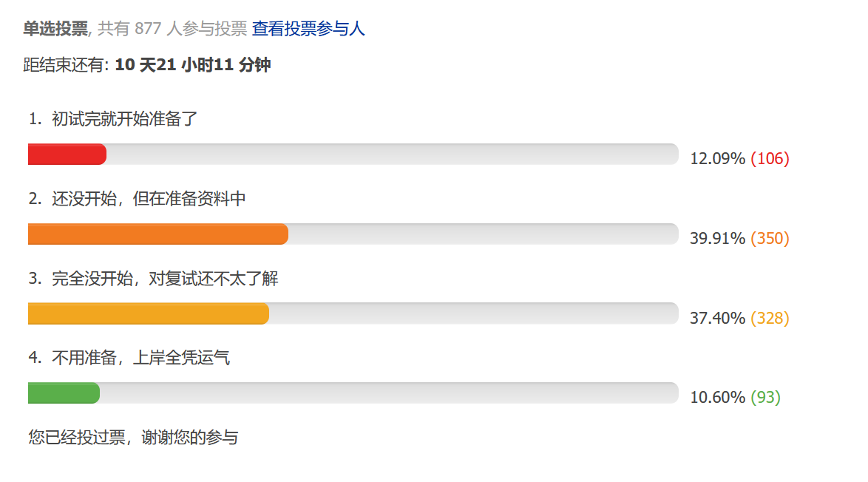Image resolution: width=868 pixels, height=482 pixels.
Task: Click the dark orange bar for option 2
Action: (158, 234)
